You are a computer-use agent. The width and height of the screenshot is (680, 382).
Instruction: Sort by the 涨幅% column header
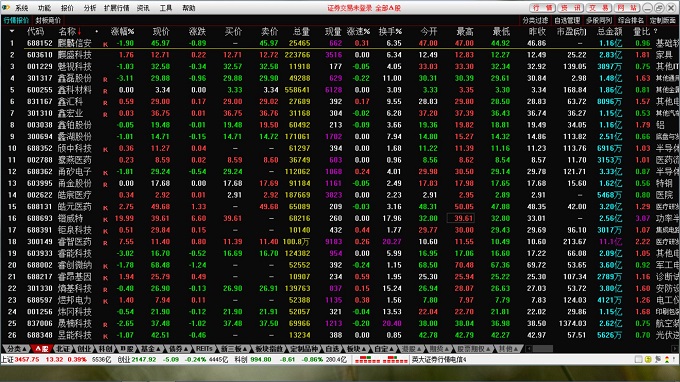(x=122, y=31)
